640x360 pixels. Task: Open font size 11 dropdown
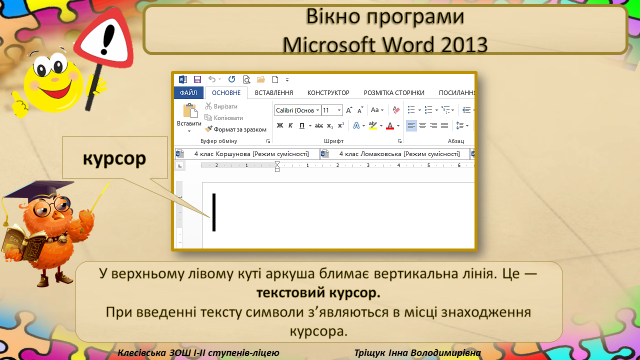pos(339,110)
